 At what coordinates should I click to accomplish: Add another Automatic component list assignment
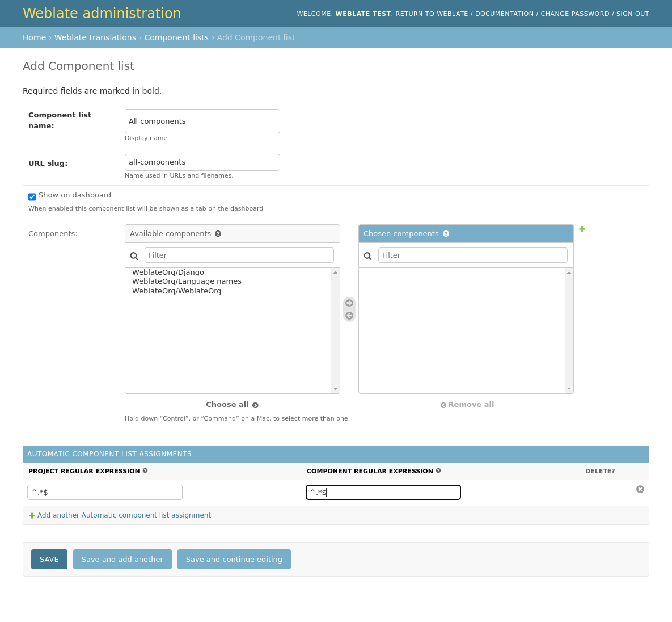pos(124,515)
